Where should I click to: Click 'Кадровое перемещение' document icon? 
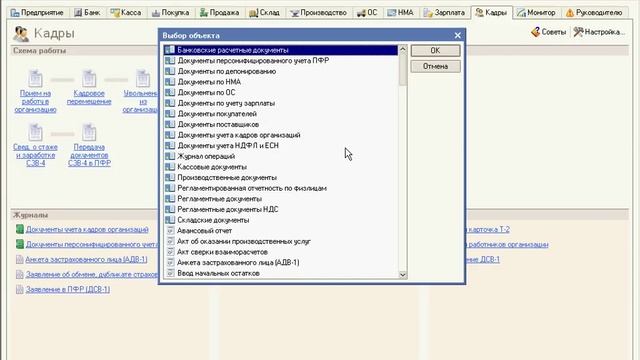[89, 78]
